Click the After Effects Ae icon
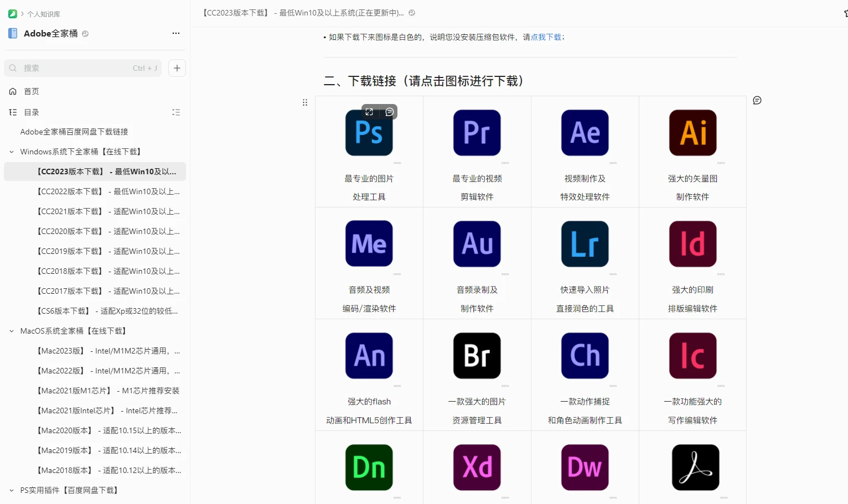 [x=585, y=133]
